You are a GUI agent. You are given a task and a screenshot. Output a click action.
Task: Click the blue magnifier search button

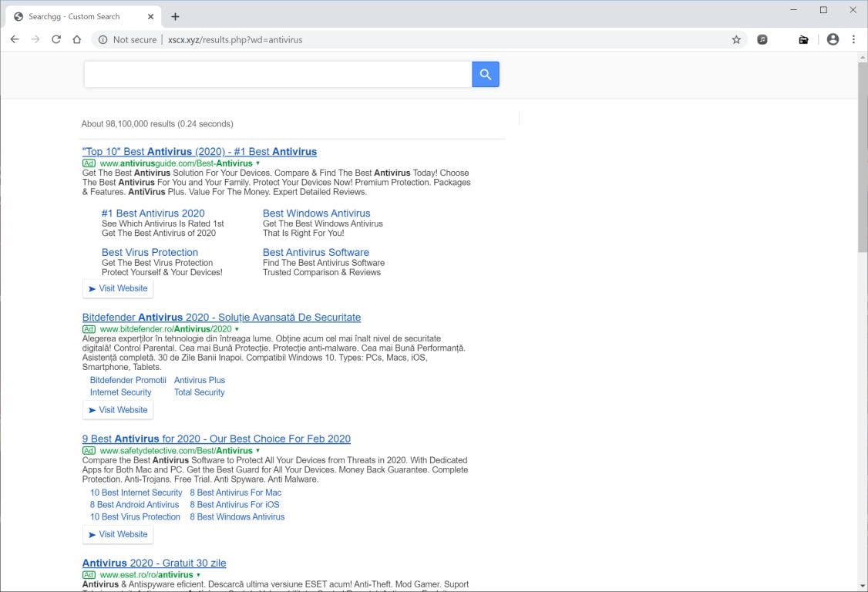(x=486, y=74)
